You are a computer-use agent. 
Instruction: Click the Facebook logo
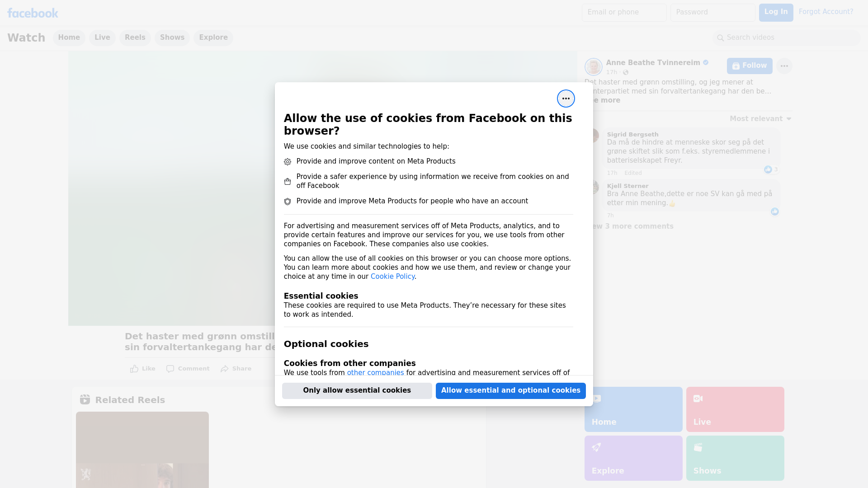click(x=33, y=13)
